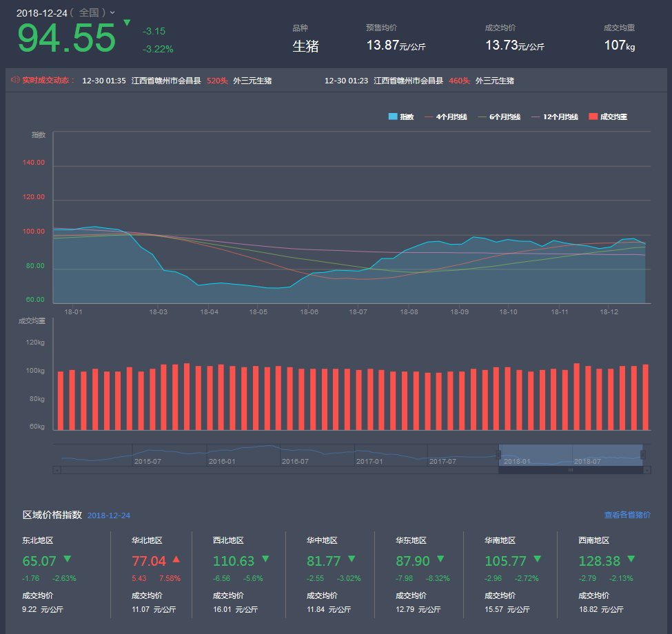Click the 2016-01 point on timeline overview

tap(222, 461)
